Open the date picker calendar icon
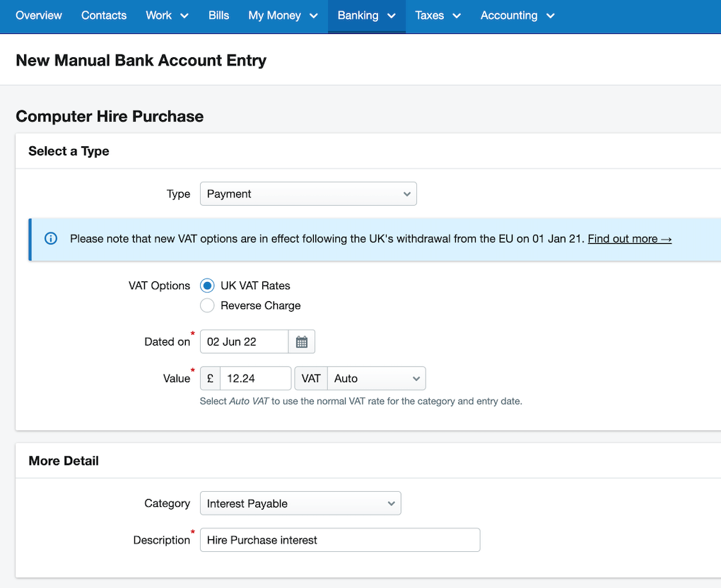The image size is (721, 588). (302, 341)
